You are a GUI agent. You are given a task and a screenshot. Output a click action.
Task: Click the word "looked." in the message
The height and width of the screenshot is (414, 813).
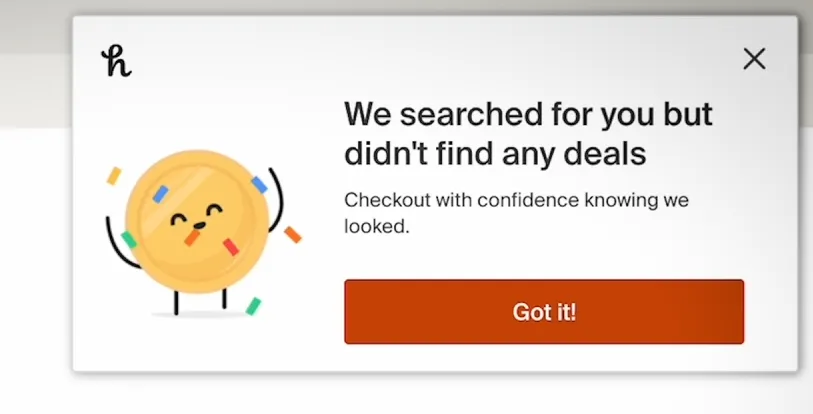[377, 226]
